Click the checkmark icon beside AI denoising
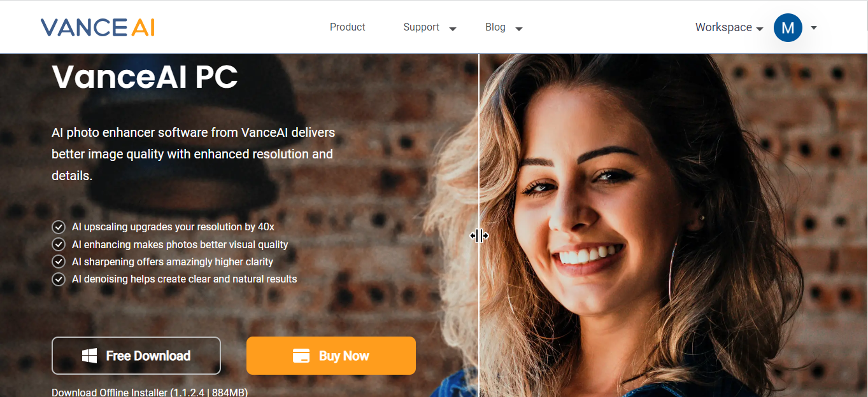Image resolution: width=868 pixels, height=397 pixels. tap(59, 279)
